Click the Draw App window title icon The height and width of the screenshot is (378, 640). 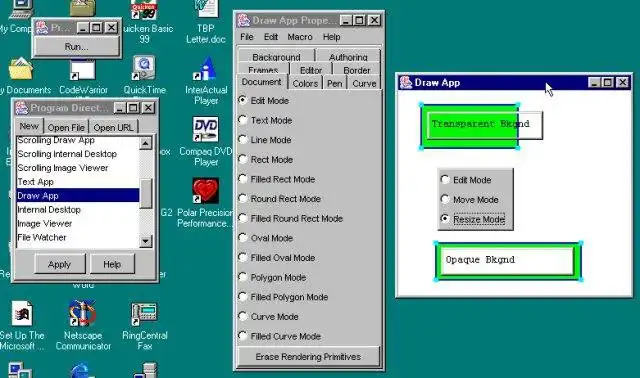406,82
